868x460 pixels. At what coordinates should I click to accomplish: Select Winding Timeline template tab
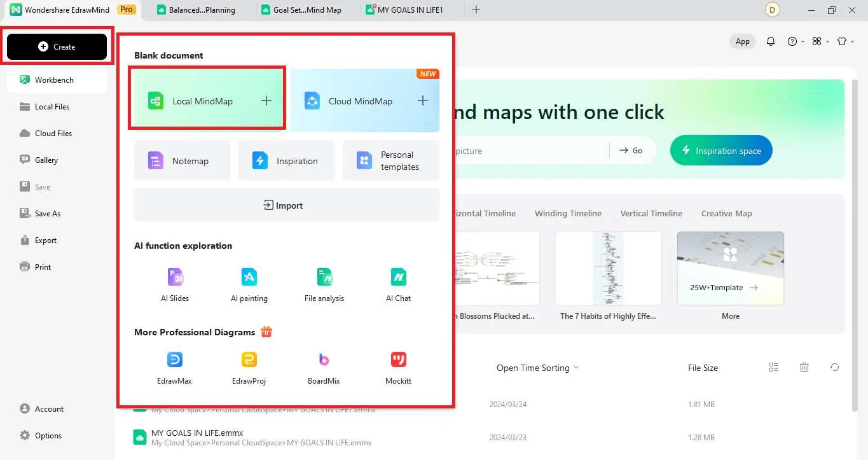point(568,213)
